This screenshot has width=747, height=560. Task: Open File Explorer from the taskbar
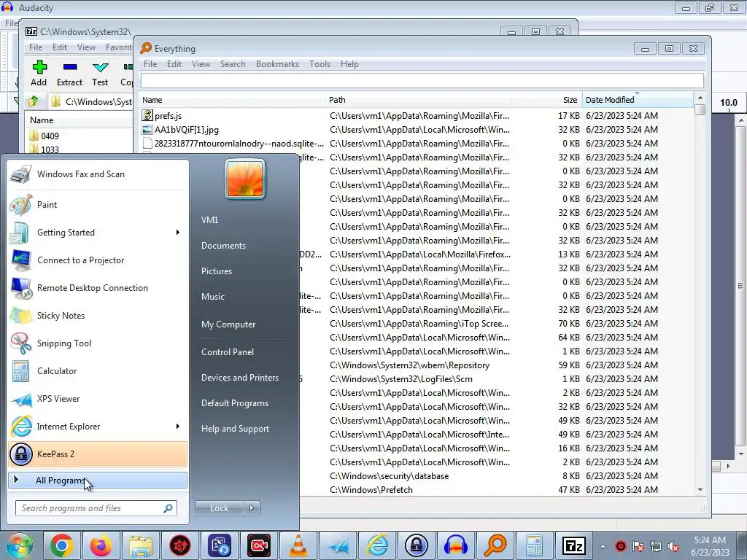(141, 545)
